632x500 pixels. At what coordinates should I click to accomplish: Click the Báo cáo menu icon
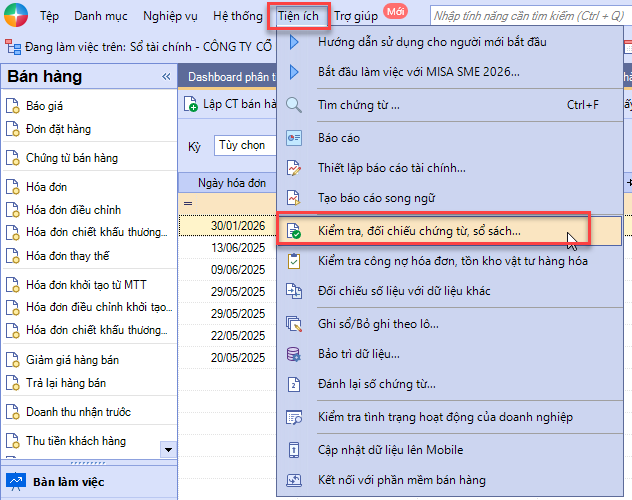(294, 138)
